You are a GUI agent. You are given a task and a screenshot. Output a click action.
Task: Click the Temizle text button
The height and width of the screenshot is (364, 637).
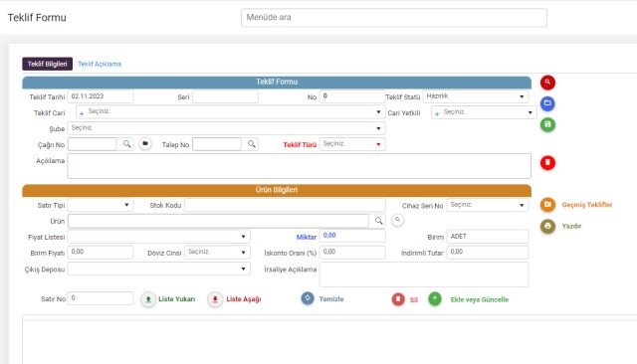pyautogui.click(x=331, y=299)
